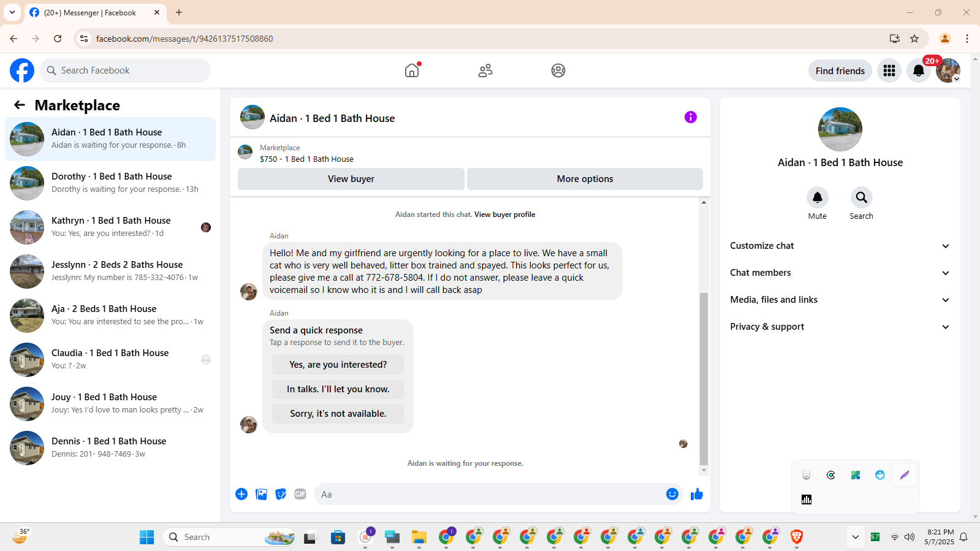980x551 pixels.
Task: Click the chat scrollbar down arrow
Action: (704, 471)
